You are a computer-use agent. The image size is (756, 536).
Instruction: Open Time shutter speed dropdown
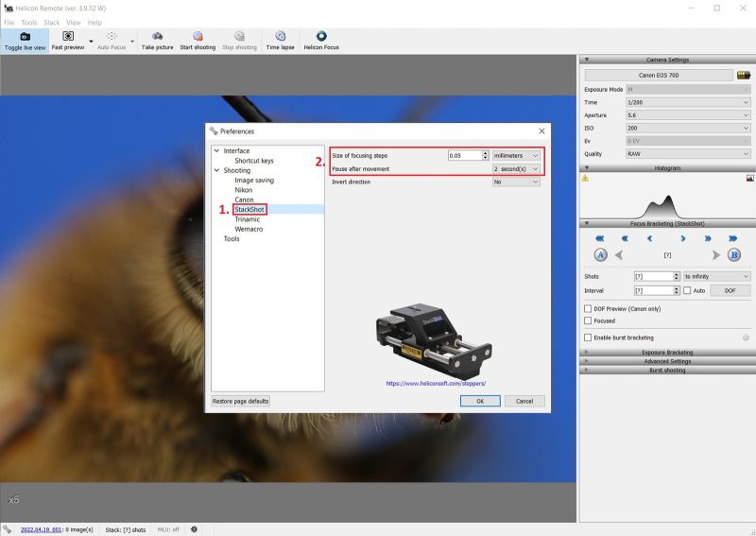point(688,102)
